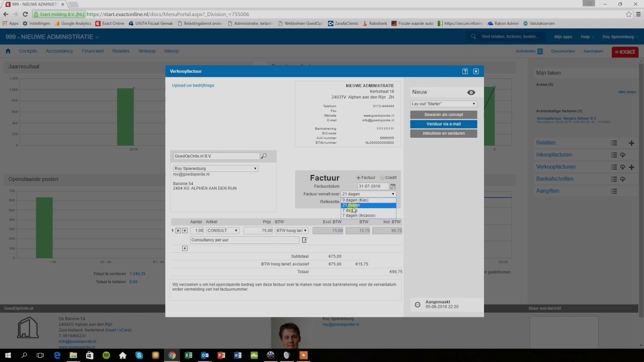Open the list icon for Verkoopfacturen
Screen dimensions: 644x362
point(614,167)
